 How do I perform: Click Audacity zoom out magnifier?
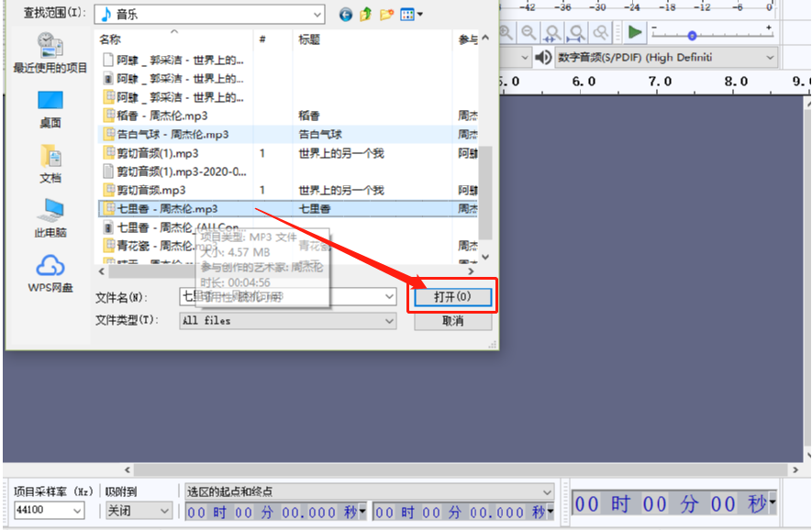click(528, 33)
